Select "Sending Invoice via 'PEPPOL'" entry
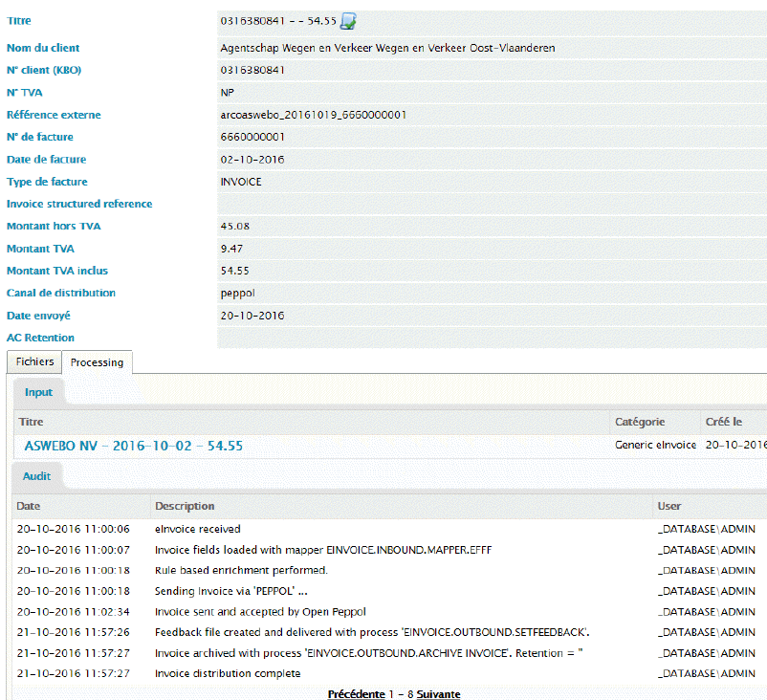 tap(230, 591)
